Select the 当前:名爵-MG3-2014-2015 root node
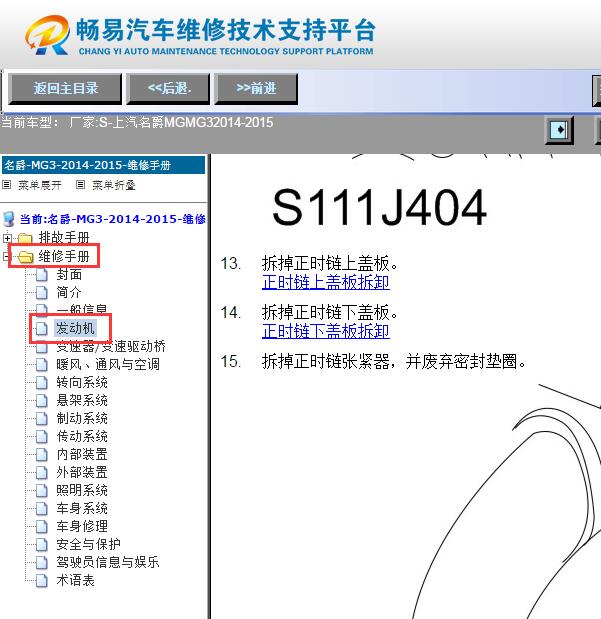 coord(113,219)
